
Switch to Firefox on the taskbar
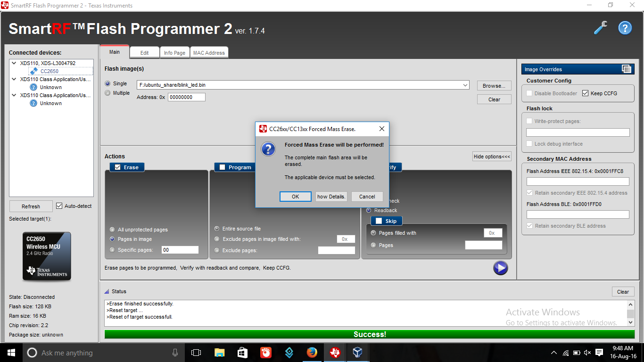click(x=312, y=353)
